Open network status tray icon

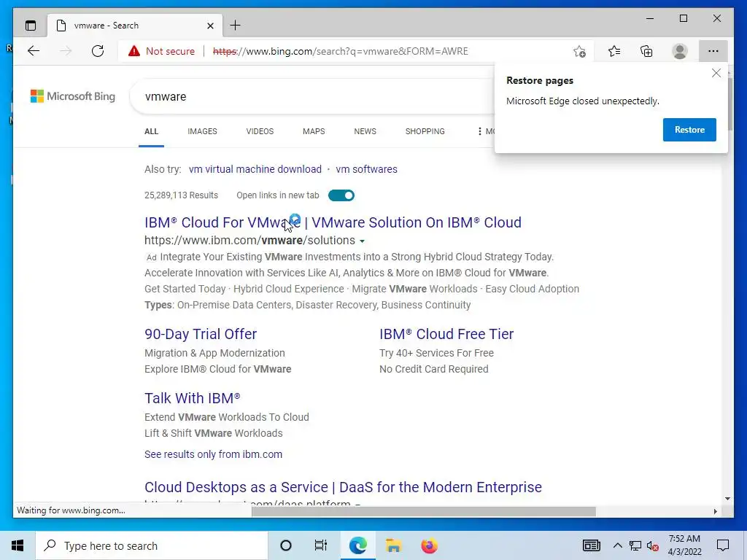pos(635,545)
